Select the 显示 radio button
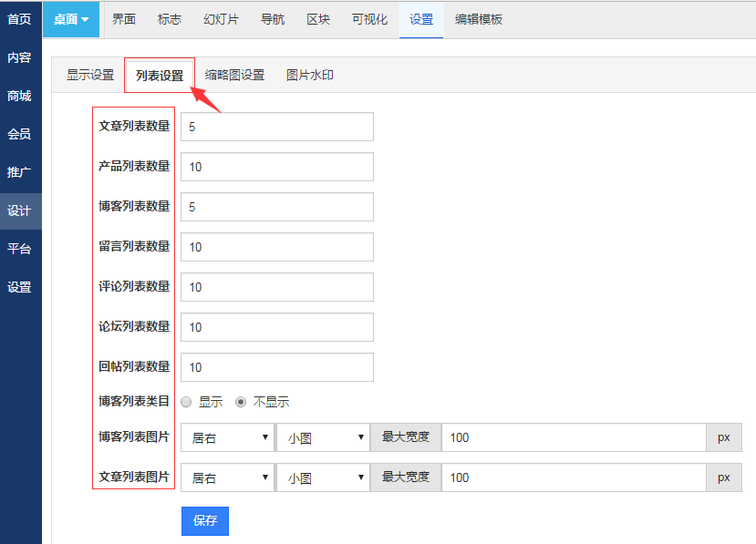 (x=186, y=402)
